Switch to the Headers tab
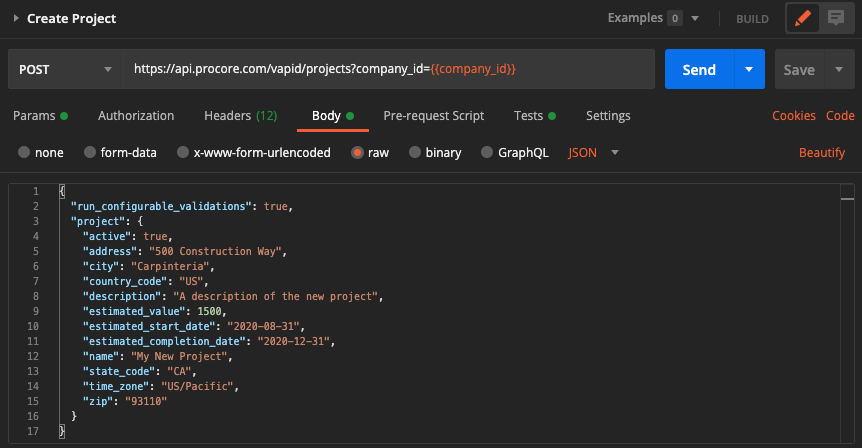Screen dimensions: 862x448 pos(240,115)
